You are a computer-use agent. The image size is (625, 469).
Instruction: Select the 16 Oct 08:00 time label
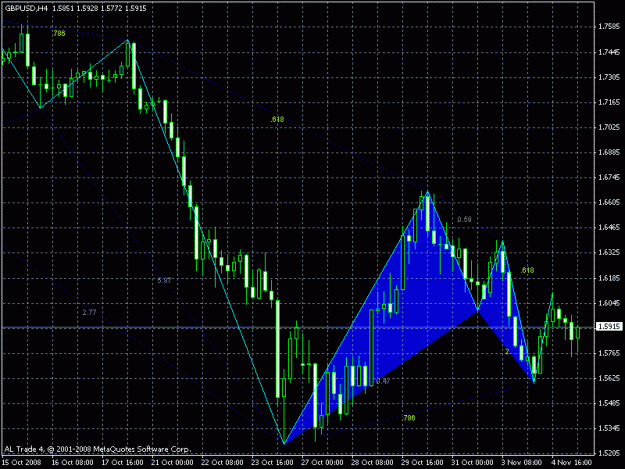73,463
